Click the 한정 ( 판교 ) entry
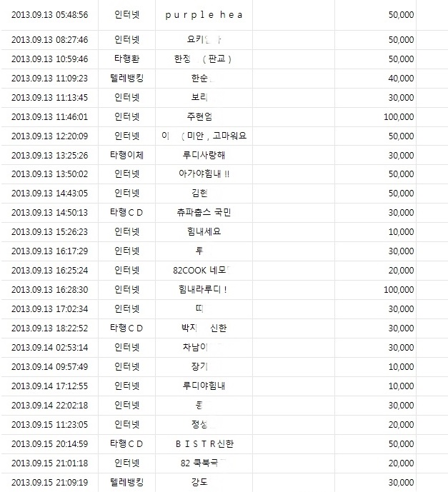The height and width of the screenshot is (492, 448). point(203,59)
